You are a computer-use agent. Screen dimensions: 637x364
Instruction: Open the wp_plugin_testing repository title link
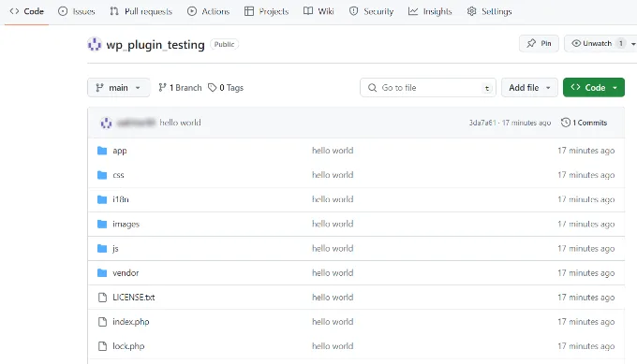[156, 45]
